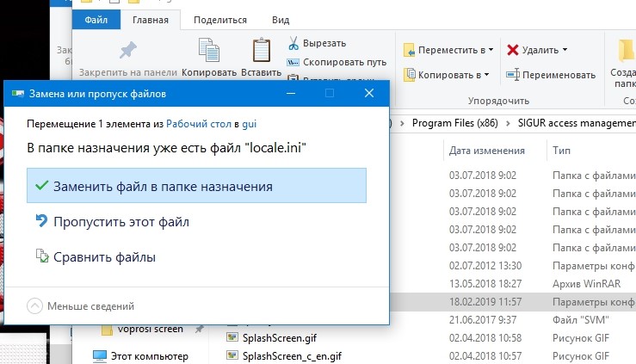Viewport: 636px width, 364px height.
Task: Open the Рабочий стол source link
Action: pyautogui.click(x=198, y=124)
